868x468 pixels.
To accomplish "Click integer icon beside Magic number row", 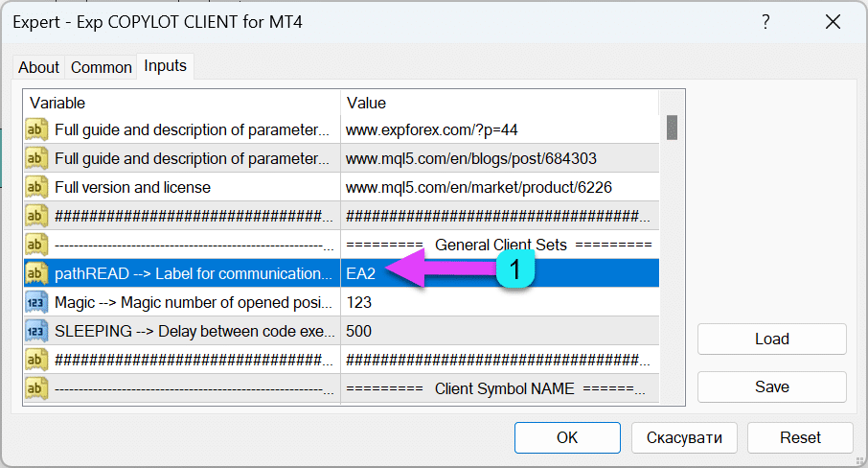I will [x=36, y=302].
